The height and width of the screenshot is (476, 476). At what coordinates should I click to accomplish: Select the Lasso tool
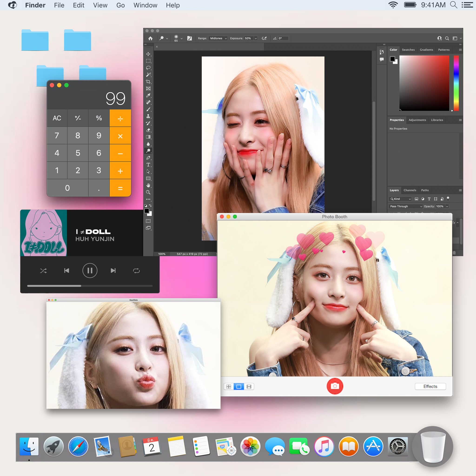point(148,68)
